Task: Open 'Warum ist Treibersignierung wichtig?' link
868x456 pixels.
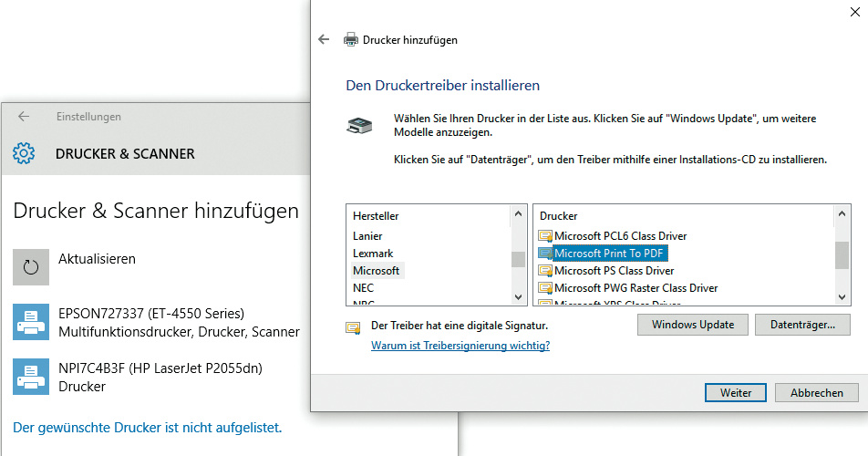Action: point(460,346)
